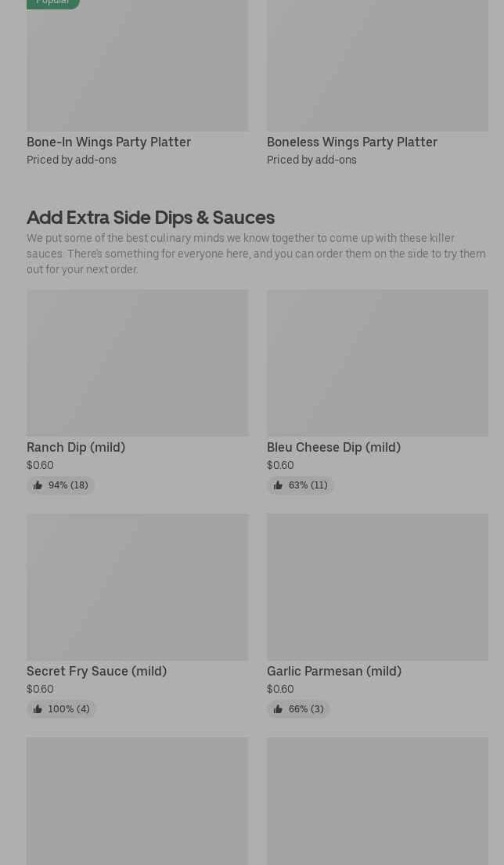Select the Bleu Cheese Dip item image
This screenshot has width=504, height=865.
(377, 362)
